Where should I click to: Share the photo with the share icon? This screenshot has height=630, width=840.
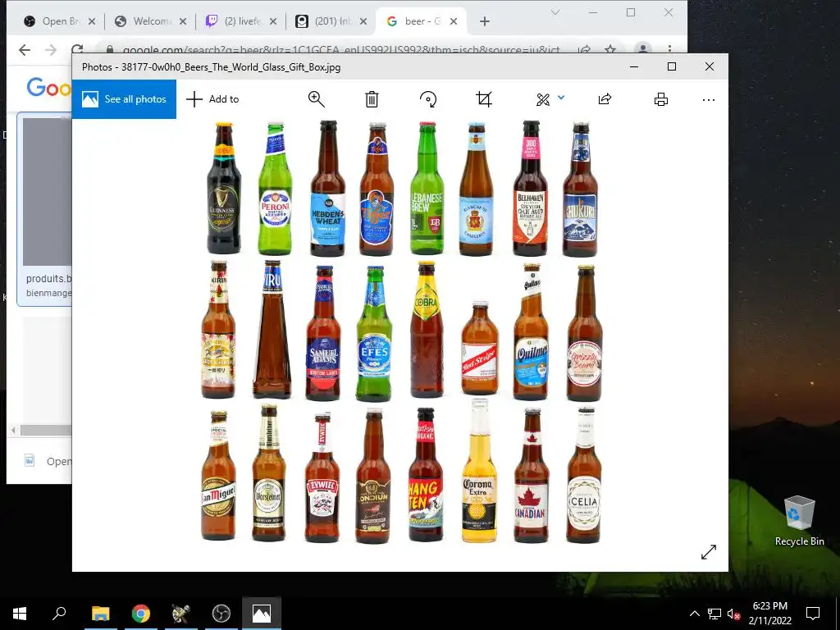point(605,99)
